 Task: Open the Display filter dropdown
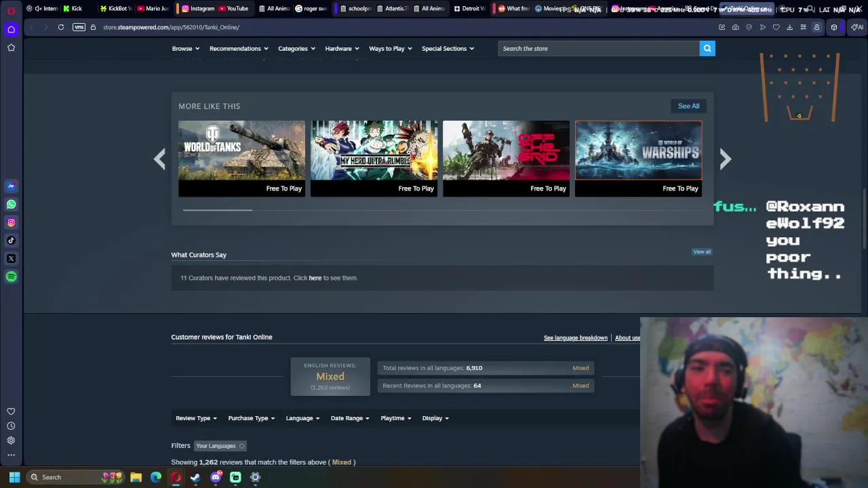[435, 418]
